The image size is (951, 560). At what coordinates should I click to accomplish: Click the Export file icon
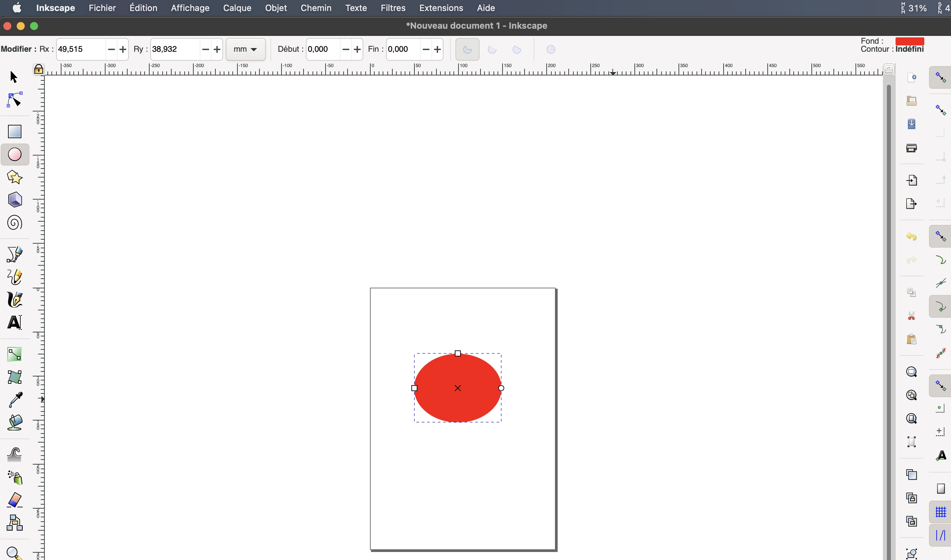pyautogui.click(x=911, y=204)
